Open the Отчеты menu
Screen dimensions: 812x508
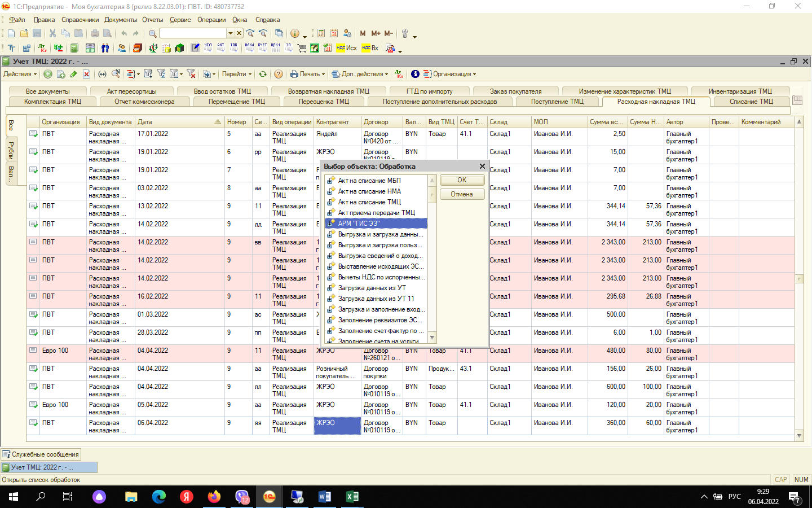point(152,20)
